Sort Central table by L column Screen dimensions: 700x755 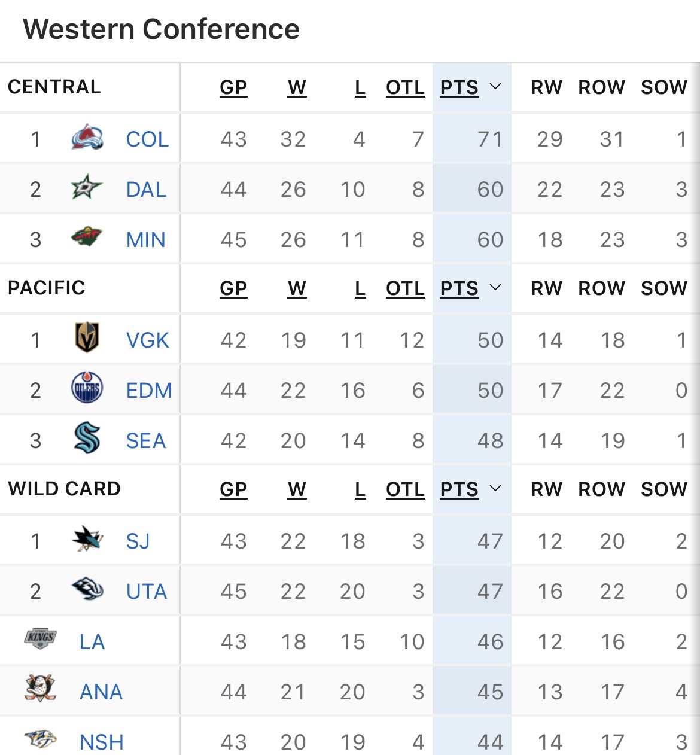(x=360, y=87)
